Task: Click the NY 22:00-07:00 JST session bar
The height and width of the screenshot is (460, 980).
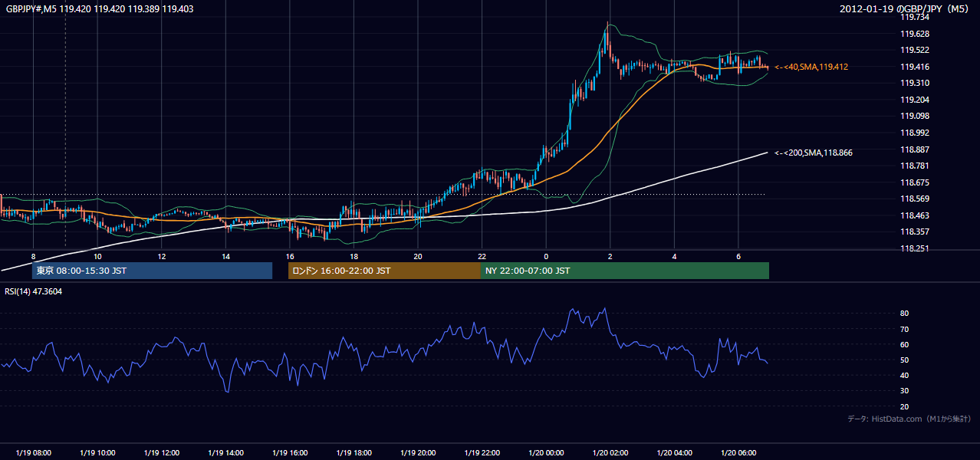Action: coord(625,271)
